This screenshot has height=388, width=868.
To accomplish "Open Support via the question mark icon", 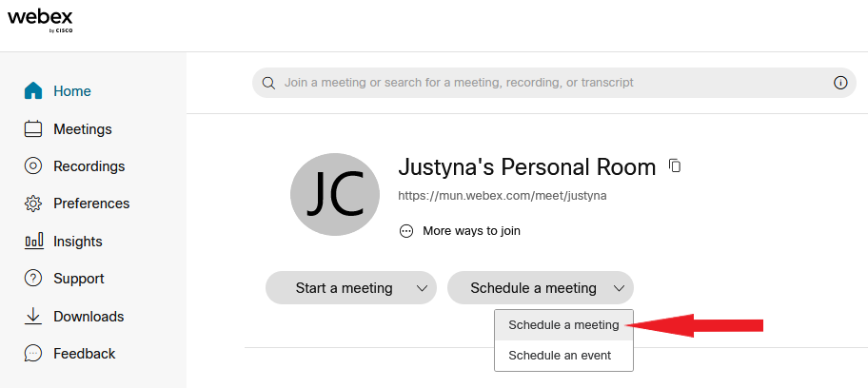I will pos(33,279).
